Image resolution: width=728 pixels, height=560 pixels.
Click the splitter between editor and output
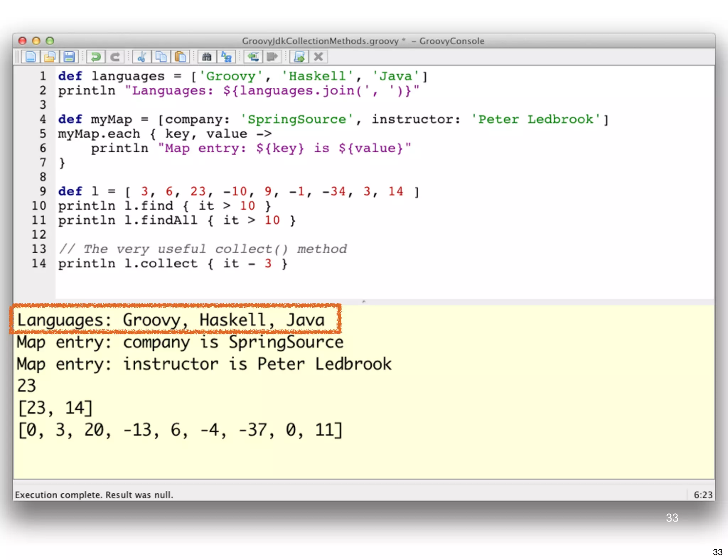tap(364, 302)
